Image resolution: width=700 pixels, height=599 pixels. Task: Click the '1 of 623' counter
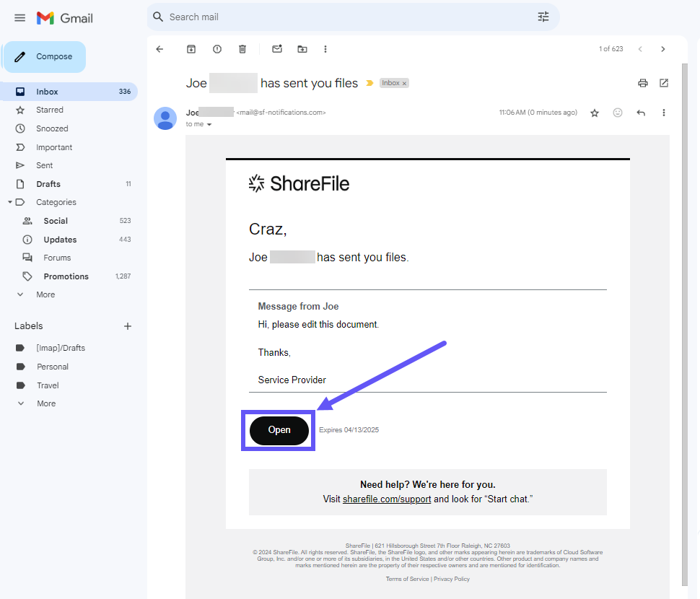tap(611, 49)
